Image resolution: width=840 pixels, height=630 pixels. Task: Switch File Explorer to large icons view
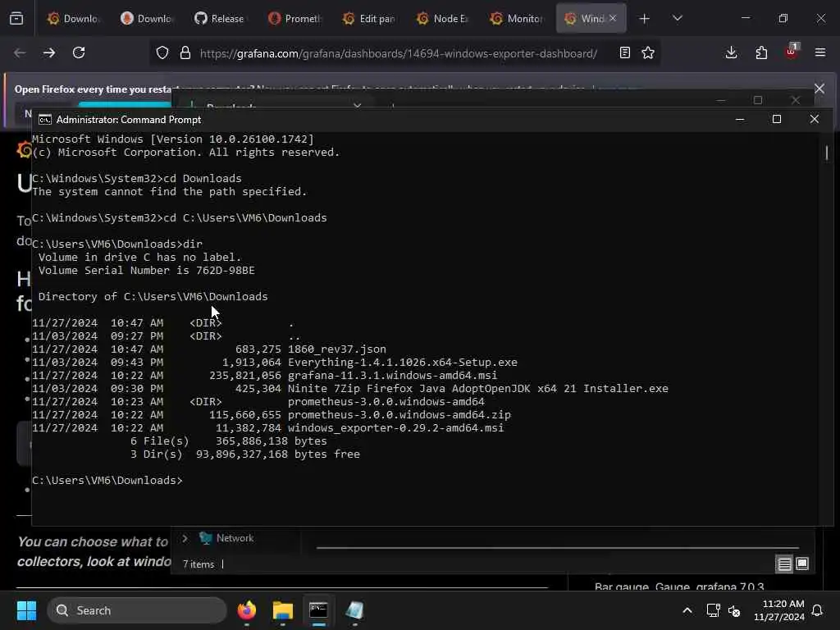point(802,564)
